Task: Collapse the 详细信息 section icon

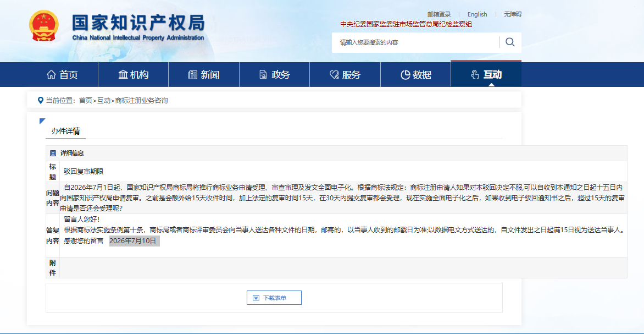Action: [53, 154]
